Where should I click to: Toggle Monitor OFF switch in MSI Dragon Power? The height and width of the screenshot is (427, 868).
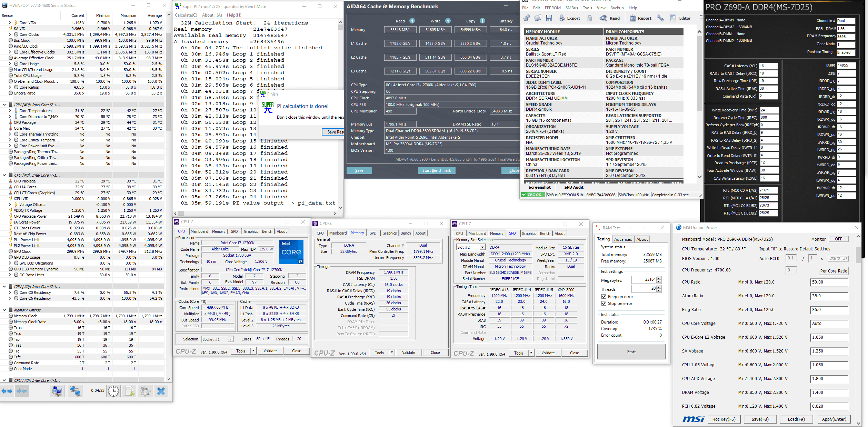[x=838, y=239]
